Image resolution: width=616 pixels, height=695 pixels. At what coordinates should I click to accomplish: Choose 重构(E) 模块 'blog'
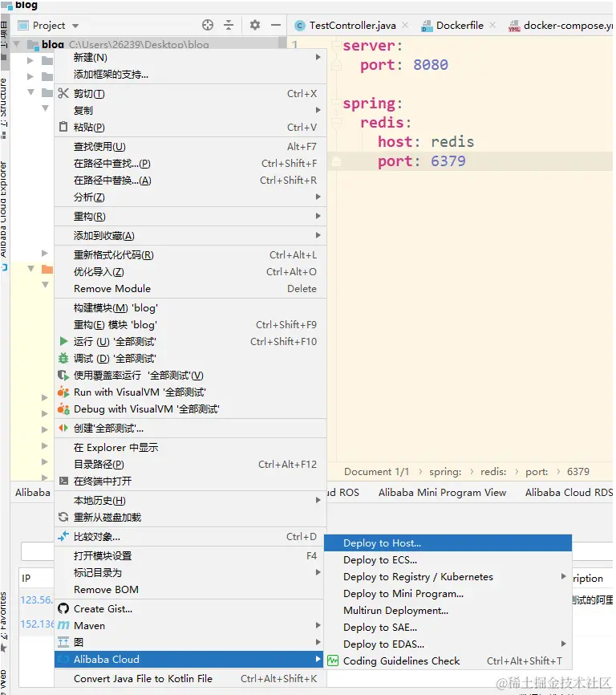(x=190, y=324)
